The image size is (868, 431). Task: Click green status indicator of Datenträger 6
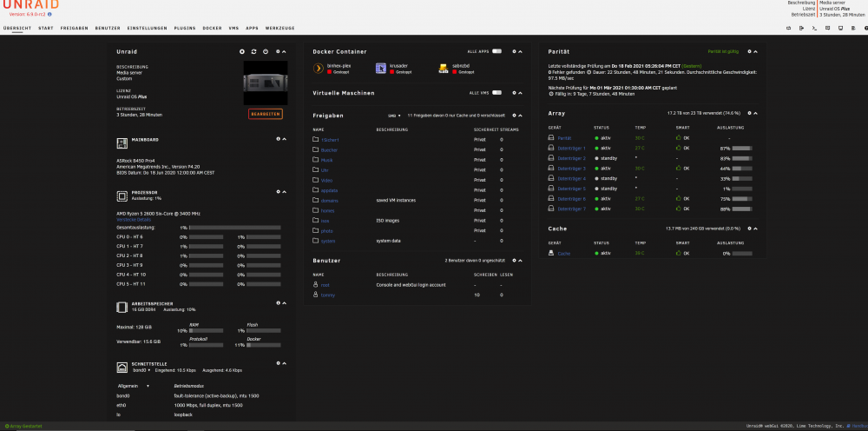(596, 198)
